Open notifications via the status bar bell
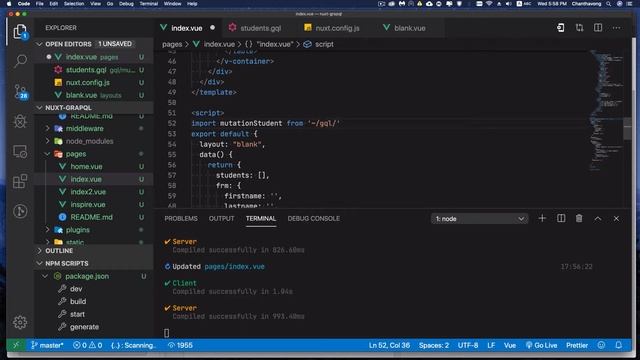 pyautogui.click(x=619, y=345)
